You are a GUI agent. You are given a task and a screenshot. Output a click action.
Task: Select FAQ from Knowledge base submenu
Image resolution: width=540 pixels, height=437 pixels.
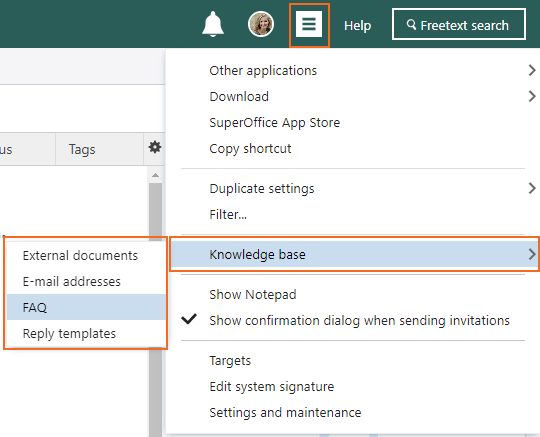(86, 307)
